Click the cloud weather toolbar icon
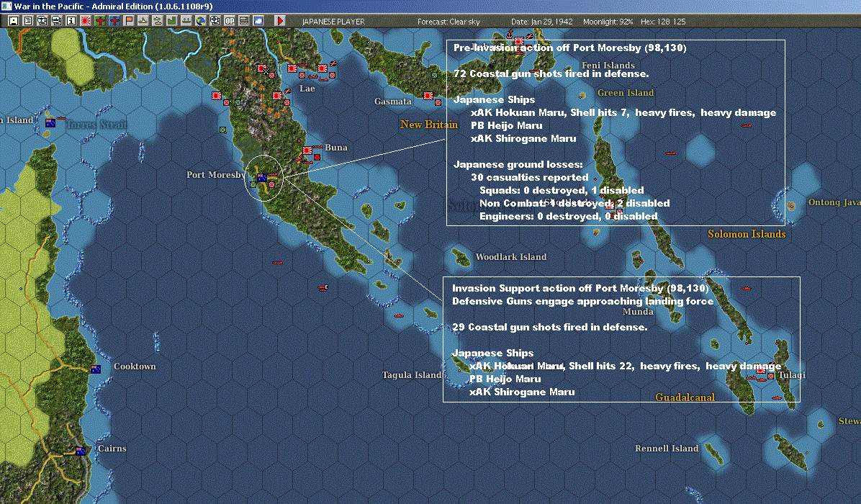 (258, 21)
